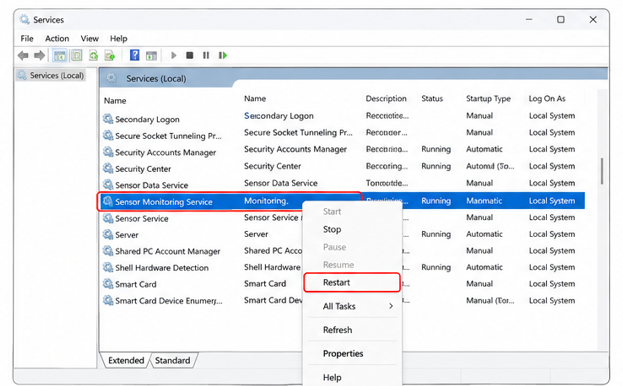623x386 pixels.
Task: Select the Sensor Data Service name
Action: pos(151,185)
